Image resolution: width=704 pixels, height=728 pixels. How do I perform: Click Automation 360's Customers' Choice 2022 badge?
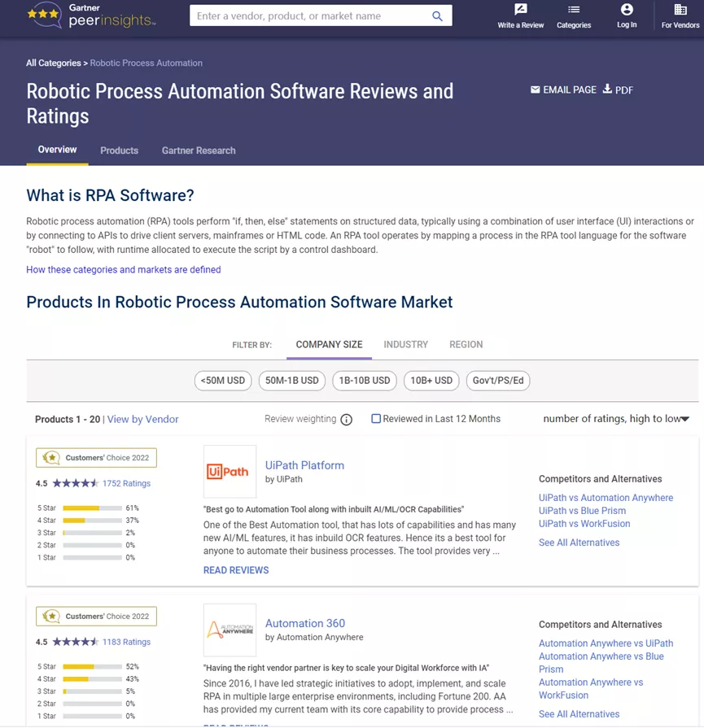96,617
